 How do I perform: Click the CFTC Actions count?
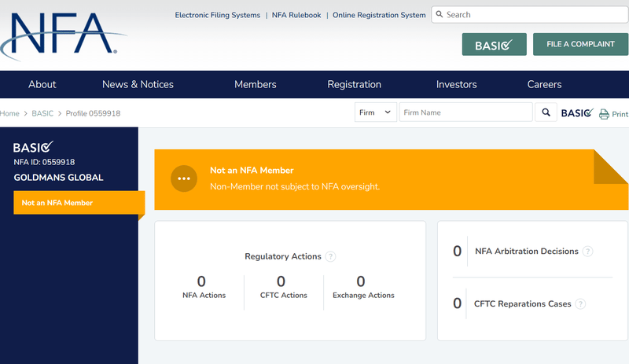(x=281, y=281)
